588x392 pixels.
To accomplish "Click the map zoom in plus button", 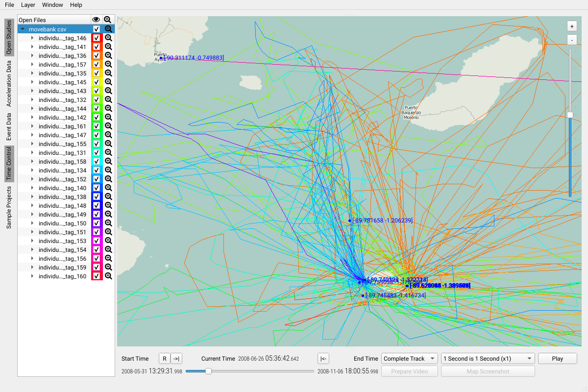I will [571, 26].
